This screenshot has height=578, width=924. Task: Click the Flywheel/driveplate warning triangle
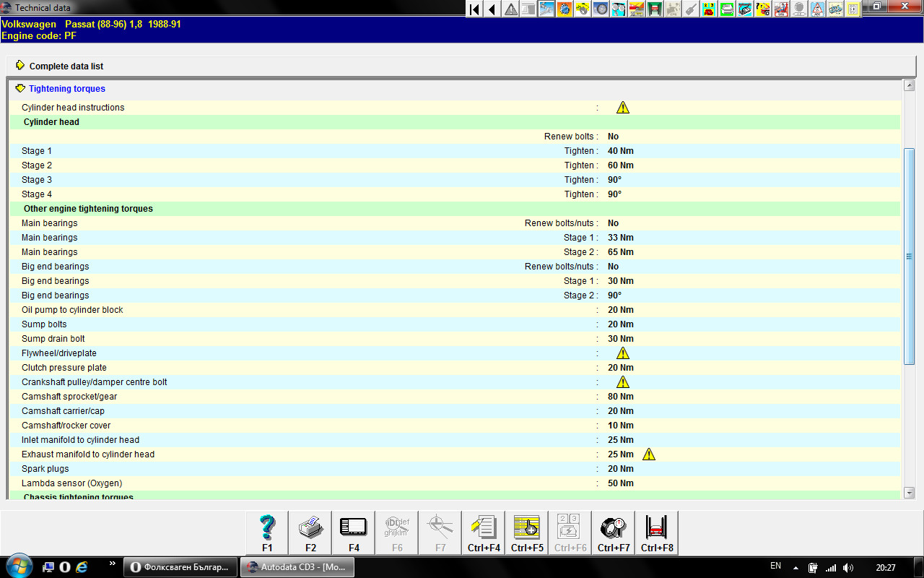623,353
